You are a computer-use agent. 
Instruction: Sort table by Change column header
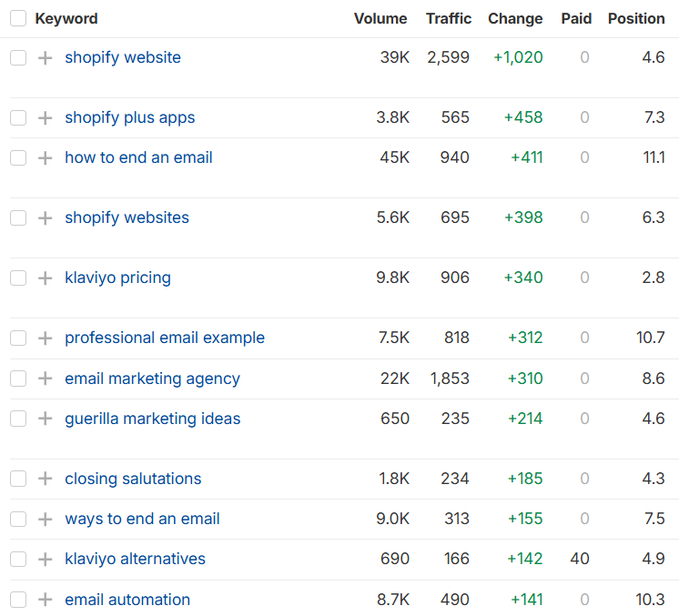coord(515,19)
